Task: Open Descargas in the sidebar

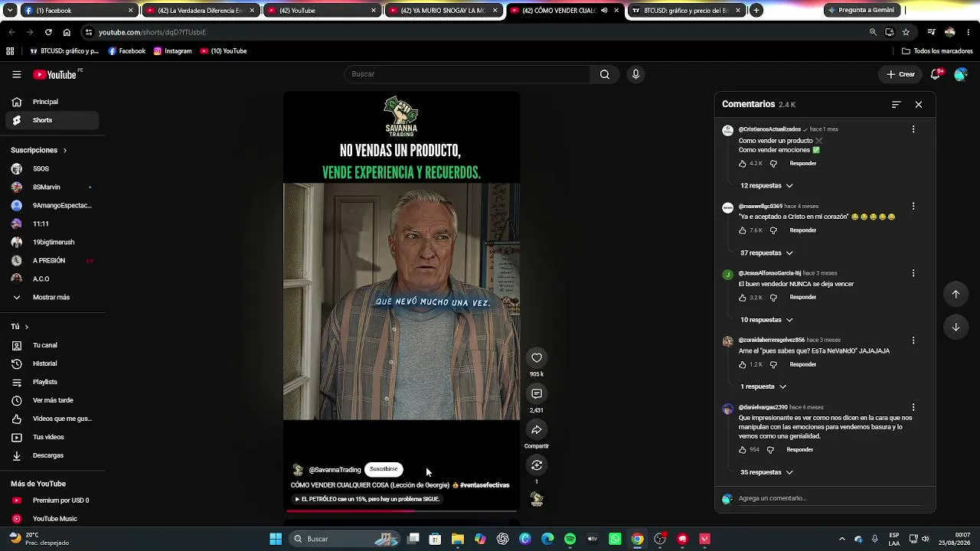Action: (52, 455)
